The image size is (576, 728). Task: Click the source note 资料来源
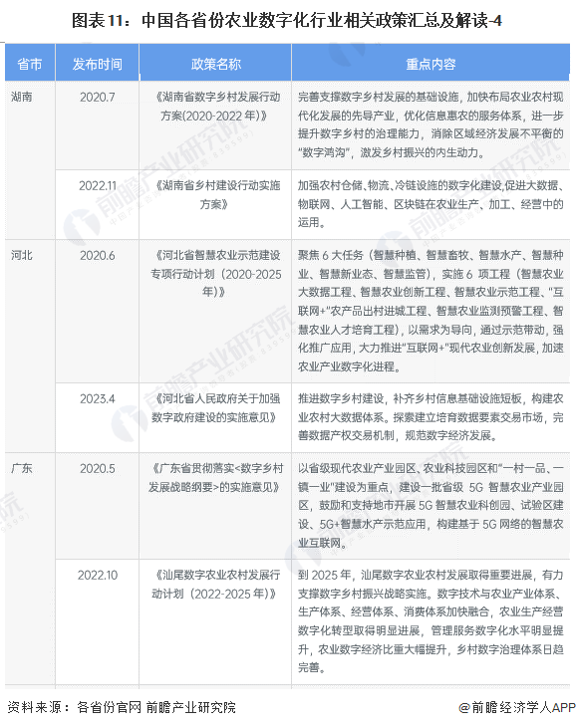point(122,707)
